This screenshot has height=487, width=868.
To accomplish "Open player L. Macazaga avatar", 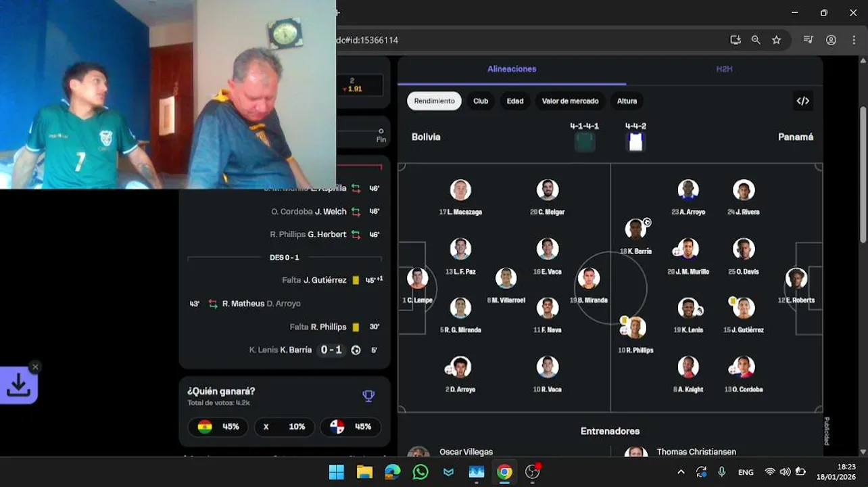I will (460, 190).
